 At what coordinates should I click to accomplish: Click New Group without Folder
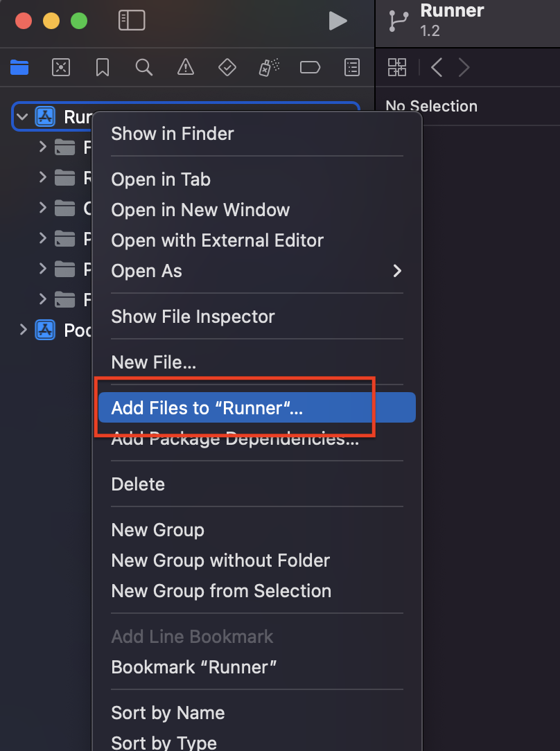220,560
